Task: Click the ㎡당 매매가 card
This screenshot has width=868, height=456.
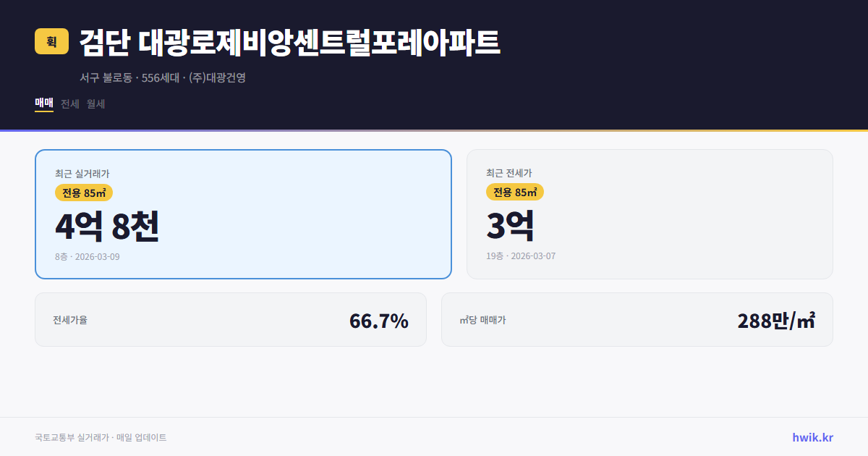Action: tap(637, 319)
